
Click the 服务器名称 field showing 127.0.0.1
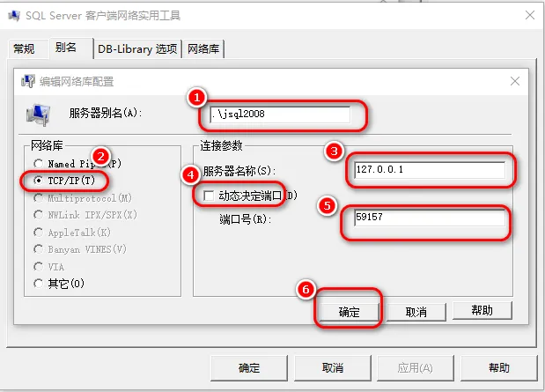point(430,170)
